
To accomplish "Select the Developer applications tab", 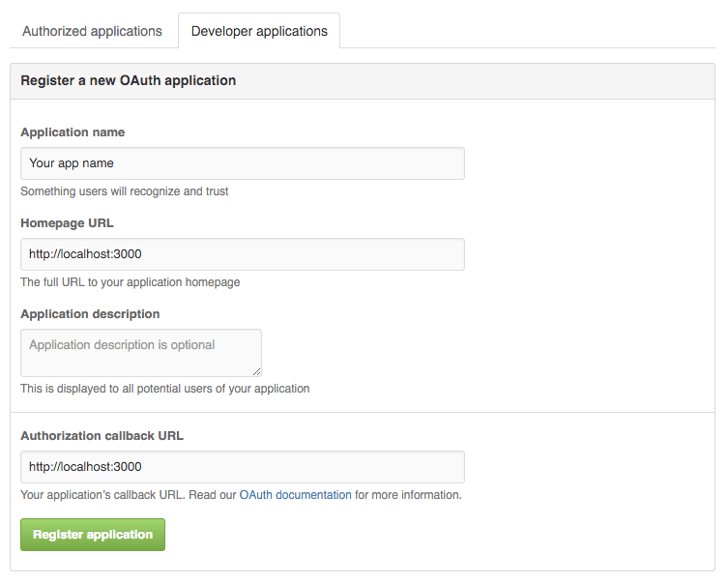I will click(259, 31).
